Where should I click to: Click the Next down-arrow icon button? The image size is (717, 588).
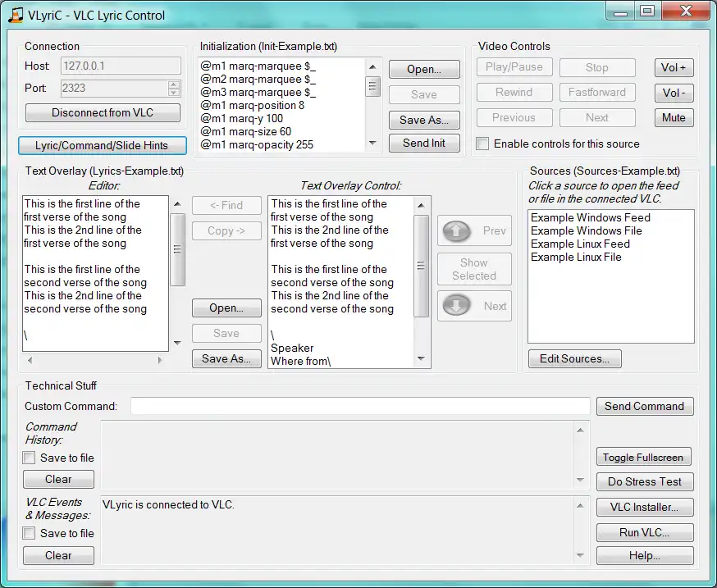point(474,306)
